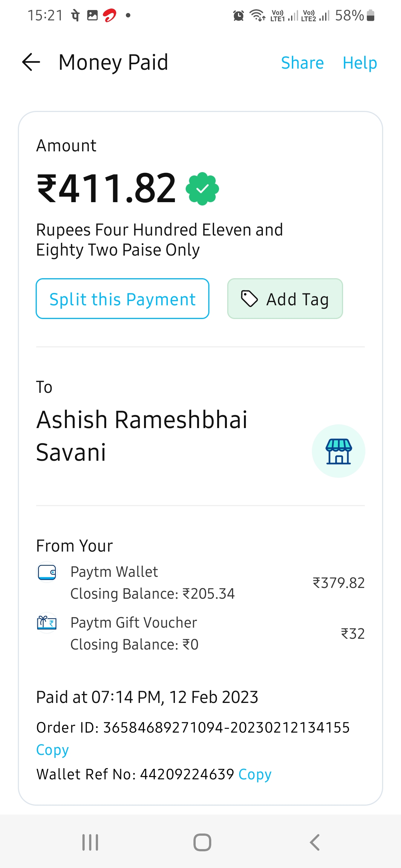Share this payment receipt
The image size is (401, 868).
[x=302, y=63]
